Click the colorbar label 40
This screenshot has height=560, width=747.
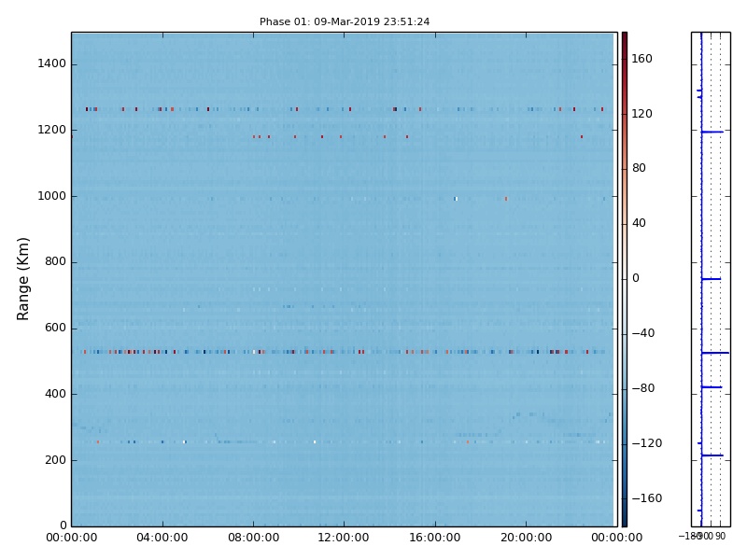pyautogui.click(x=639, y=223)
